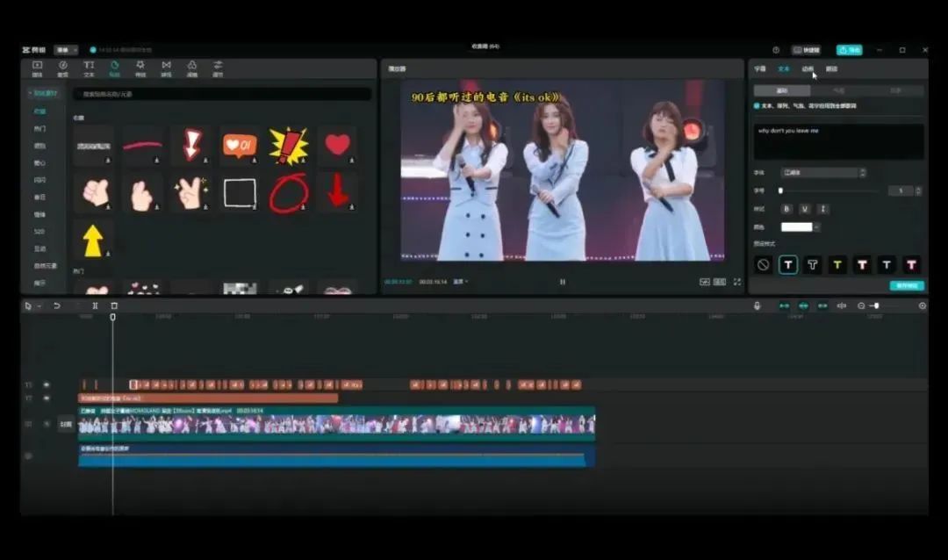Delete the selected timeline clip

pos(114,306)
